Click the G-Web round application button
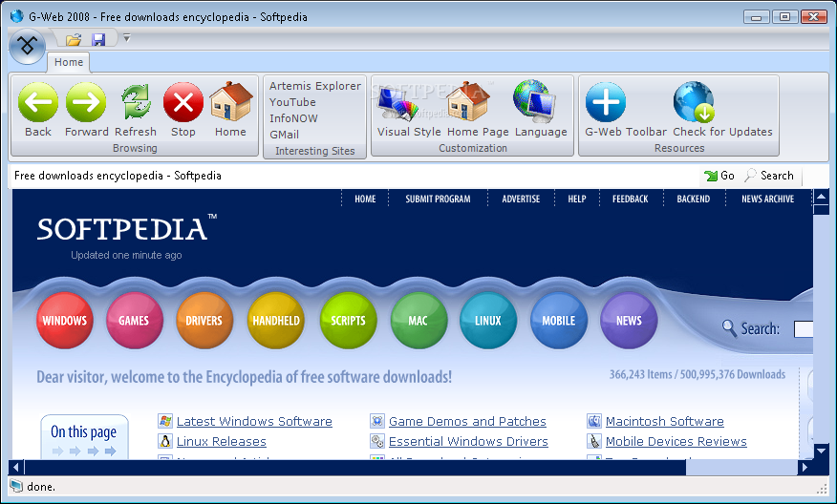The height and width of the screenshot is (504, 837). pyautogui.click(x=27, y=47)
